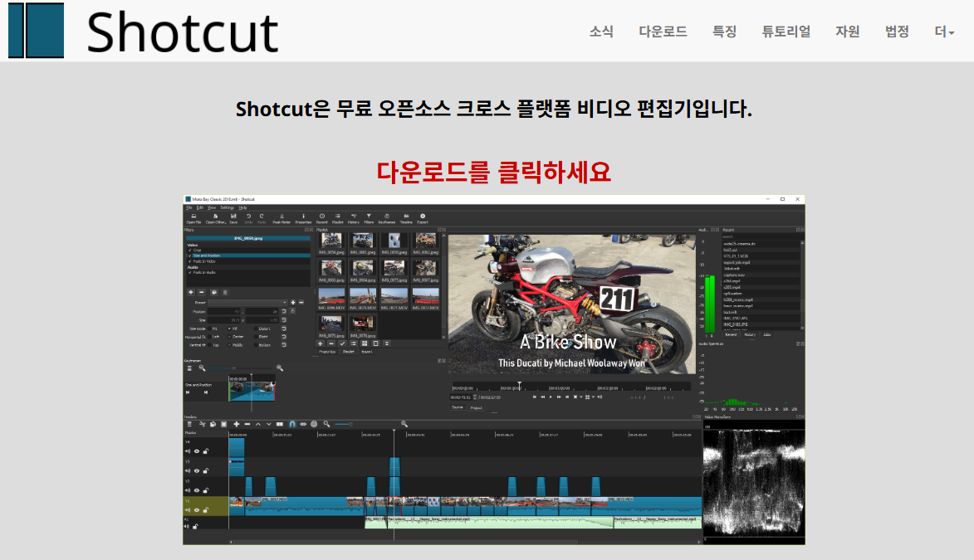This screenshot has height=560, width=974.
Task: Open the File menu in Shotcut window
Action: 189,207
